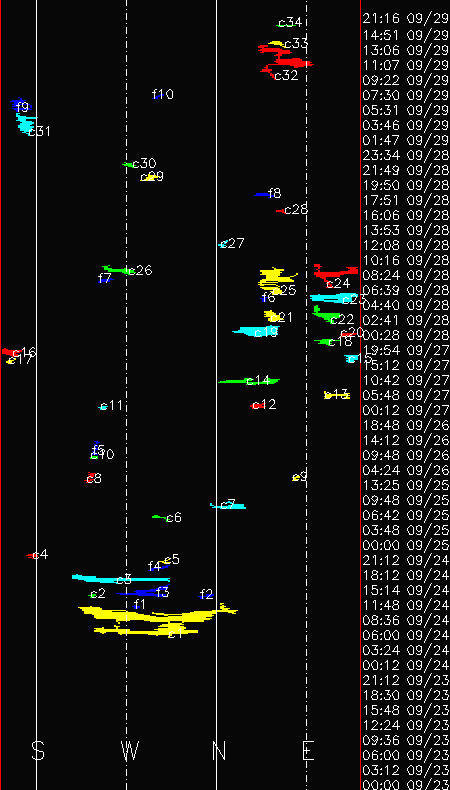The width and height of the screenshot is (450, 790).
Task: Select the green c26 event streak
Action: [x=116, y=270]
